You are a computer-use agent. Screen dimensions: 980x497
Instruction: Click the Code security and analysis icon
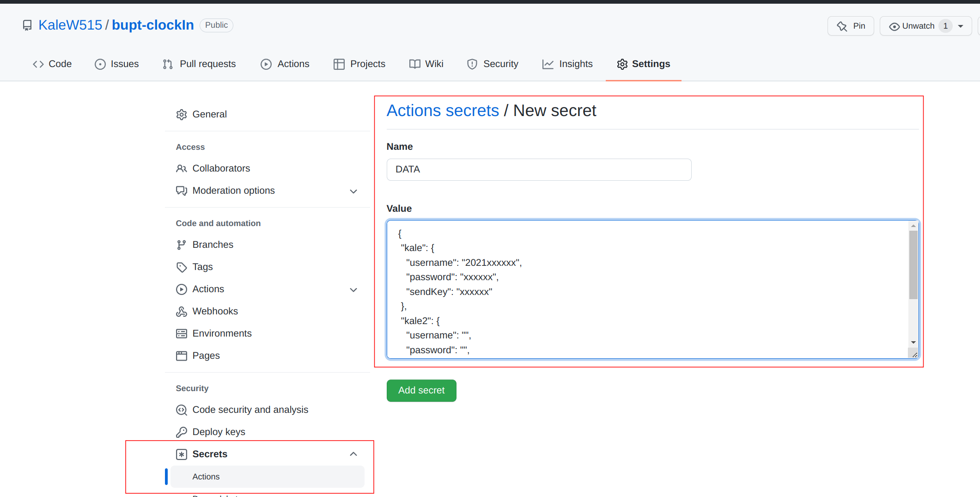182,410
